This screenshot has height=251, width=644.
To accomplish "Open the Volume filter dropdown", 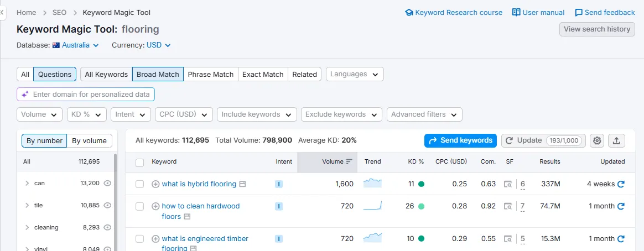I will tap(39, 114).
